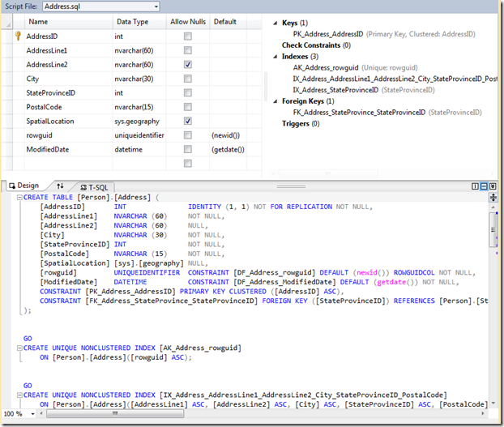
Task: Open the Script File dropdown showing Address.sql
Action: (101, 6)
